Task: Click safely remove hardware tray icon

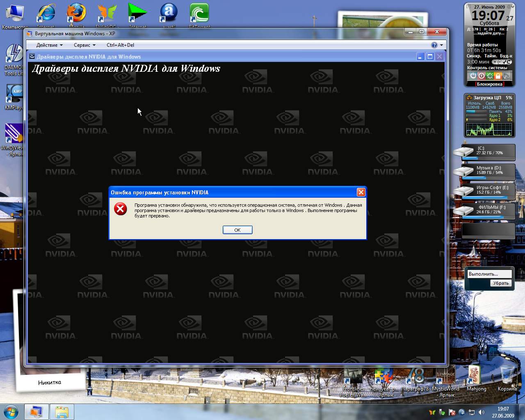Action: pyautogui.click(x=442, y=412)
